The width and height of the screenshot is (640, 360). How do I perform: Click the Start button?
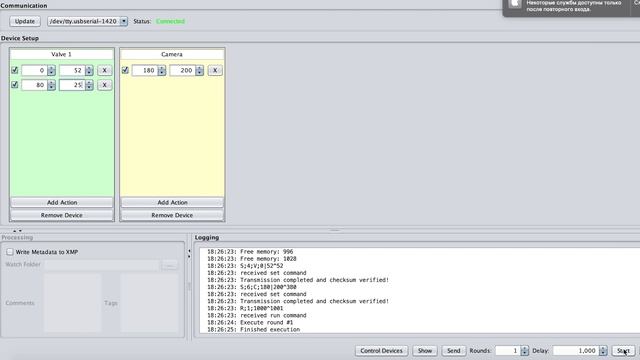(x=623, y=351)
